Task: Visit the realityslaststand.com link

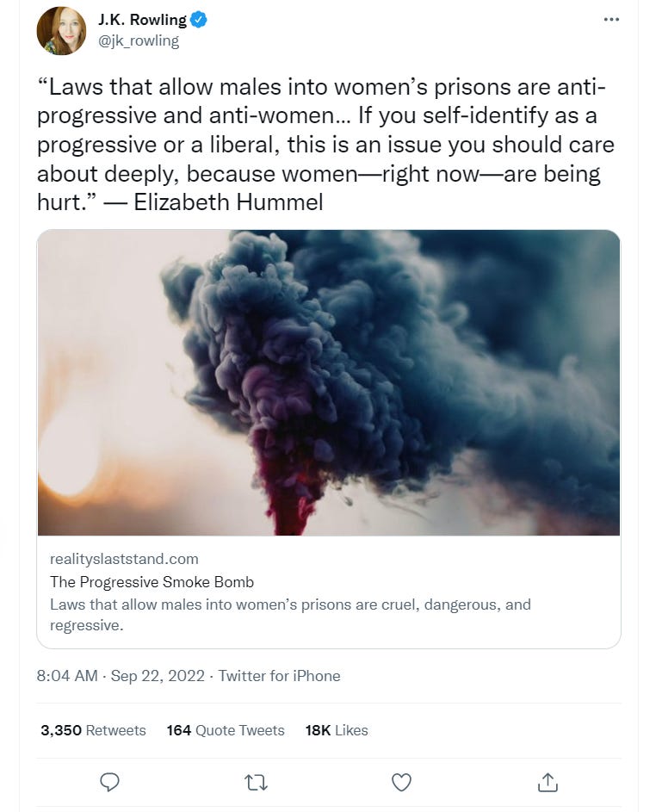Action: [124, 558]
